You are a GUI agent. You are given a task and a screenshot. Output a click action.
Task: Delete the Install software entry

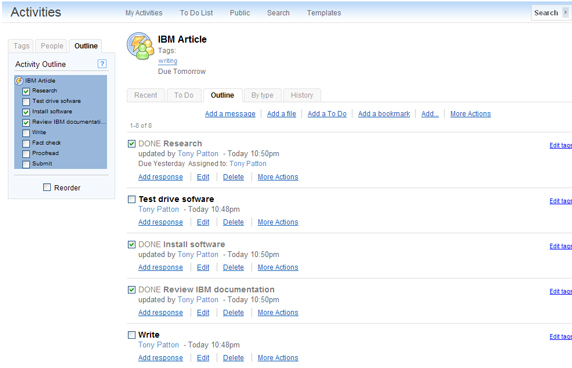click(x=233, y=267)
